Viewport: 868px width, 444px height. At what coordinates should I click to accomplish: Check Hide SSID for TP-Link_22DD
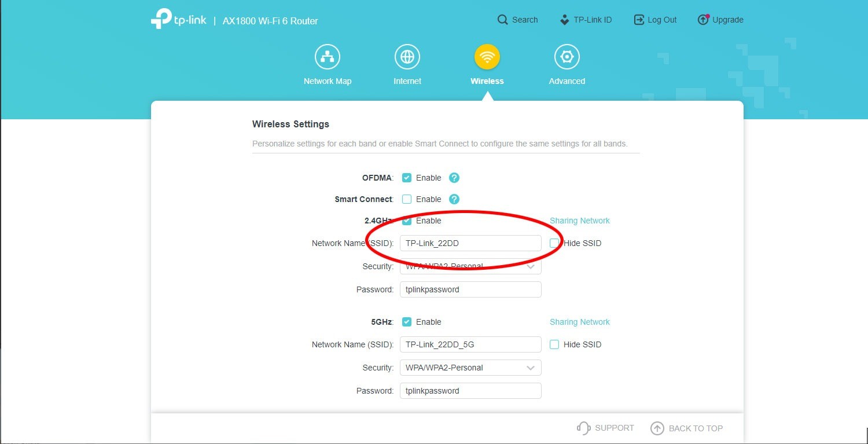[x=554, y=243]
